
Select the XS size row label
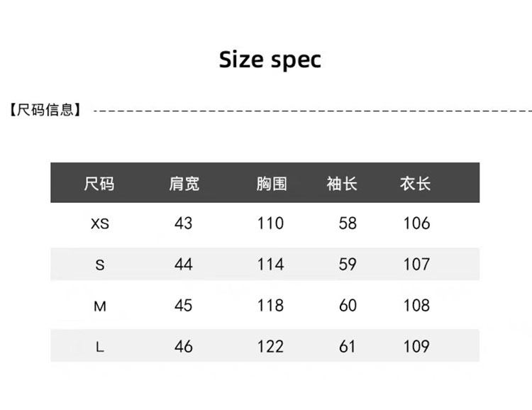pyautogui.click(x=100, y=223)
